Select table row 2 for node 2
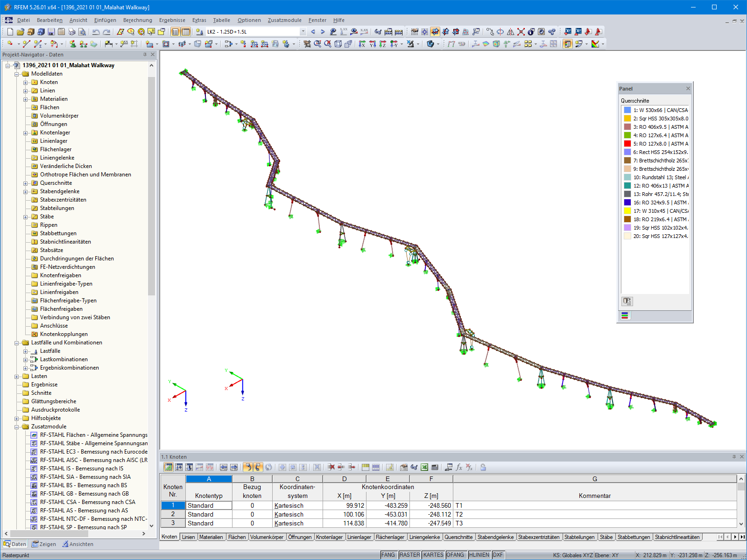The image size is (747, 560). pos(172,514)
